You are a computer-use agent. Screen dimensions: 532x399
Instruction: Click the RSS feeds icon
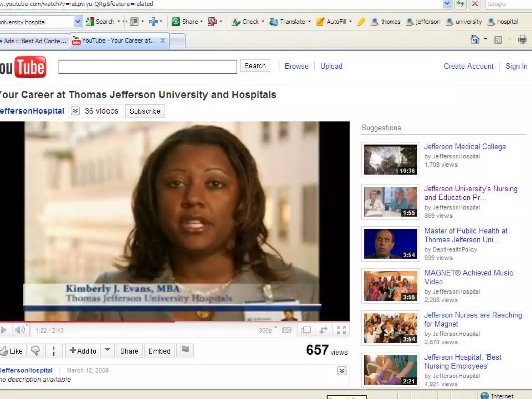[x=498, y=40]
